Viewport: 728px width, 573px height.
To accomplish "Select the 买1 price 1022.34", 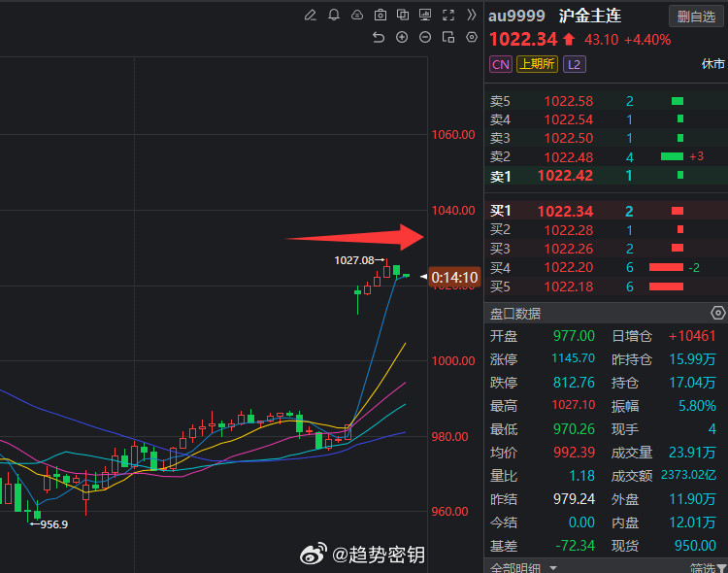I will click(x=565, y=212).
